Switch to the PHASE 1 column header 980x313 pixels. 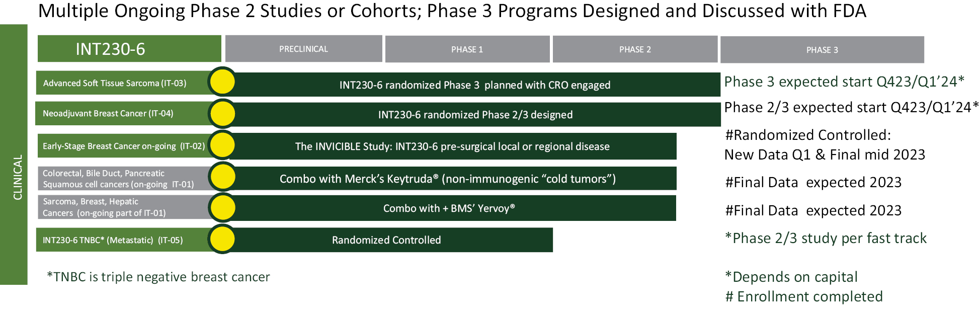click(467, 49)
